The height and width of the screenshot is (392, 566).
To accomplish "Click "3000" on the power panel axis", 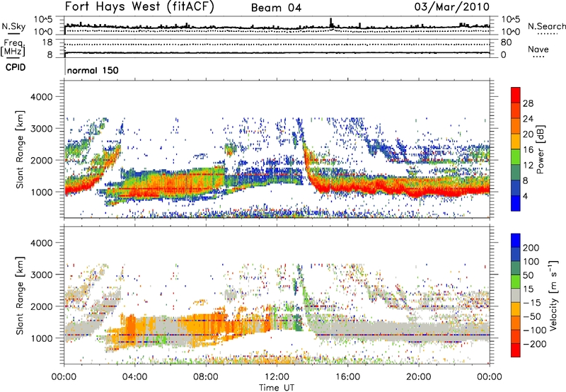I will coord(41,129).
